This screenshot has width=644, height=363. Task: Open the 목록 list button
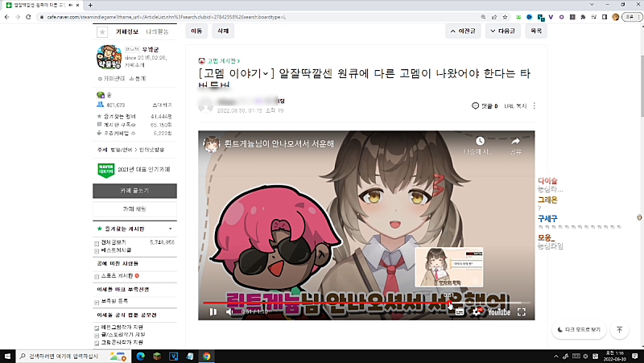click(x=536, y=31)
